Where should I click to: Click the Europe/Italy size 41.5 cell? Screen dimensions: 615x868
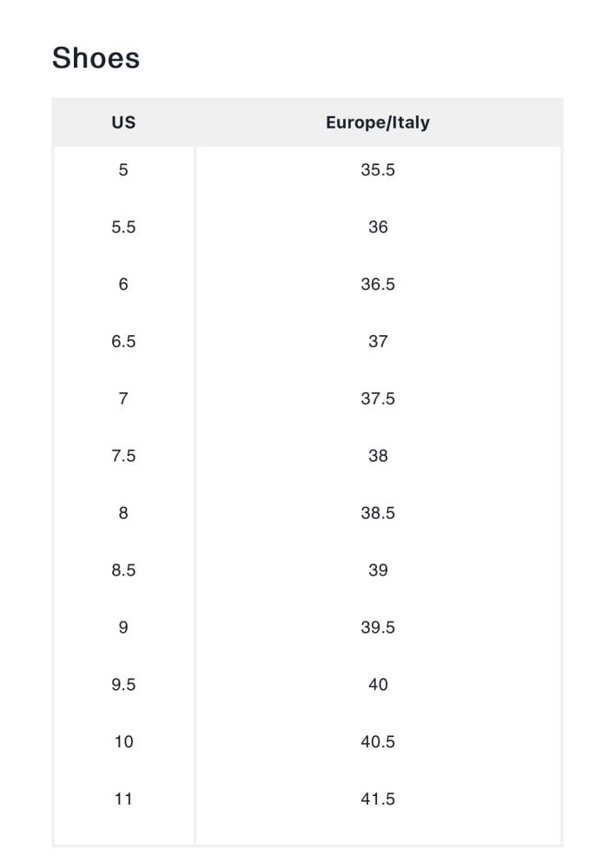(x=378, y=799)
